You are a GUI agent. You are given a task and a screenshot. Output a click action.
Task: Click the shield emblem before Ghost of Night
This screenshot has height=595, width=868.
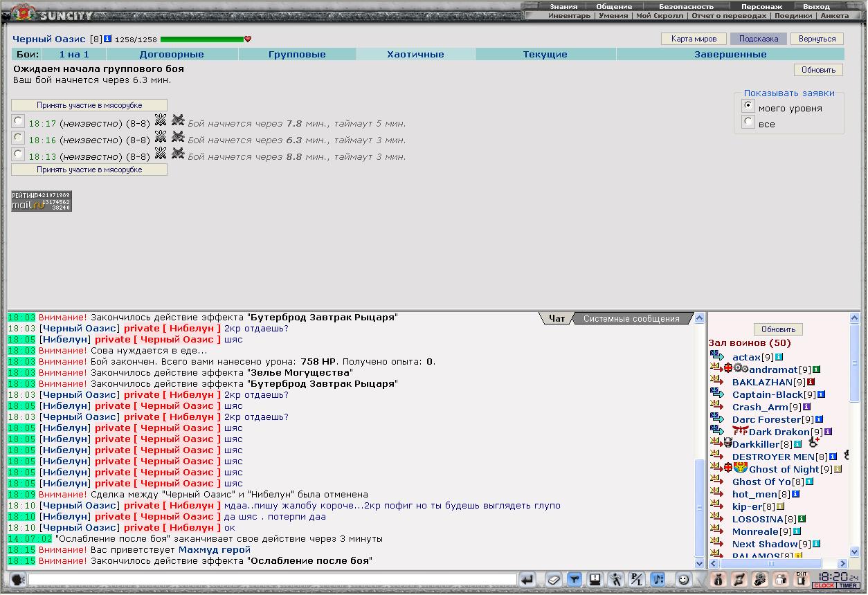coord(741,468)
